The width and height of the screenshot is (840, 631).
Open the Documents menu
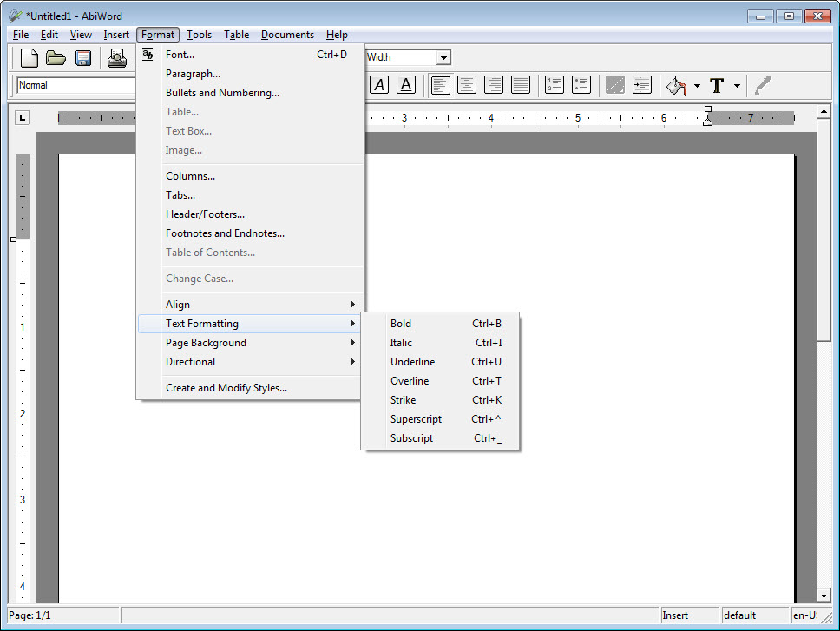coord(288,35)
